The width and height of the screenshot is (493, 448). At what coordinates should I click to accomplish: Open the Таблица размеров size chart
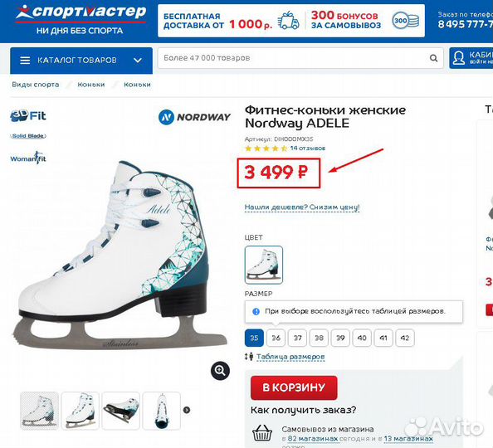coord(290,357)
